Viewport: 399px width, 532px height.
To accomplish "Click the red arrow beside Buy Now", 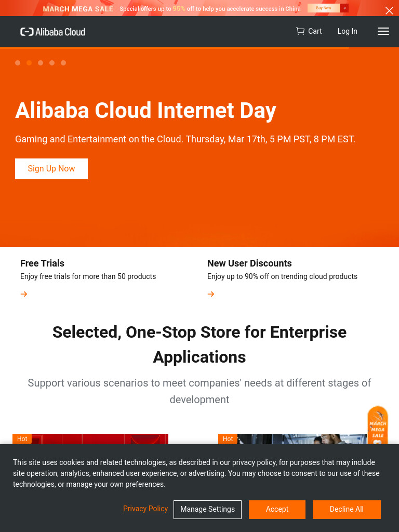I will pyautogui.click(x=344, y=8).
